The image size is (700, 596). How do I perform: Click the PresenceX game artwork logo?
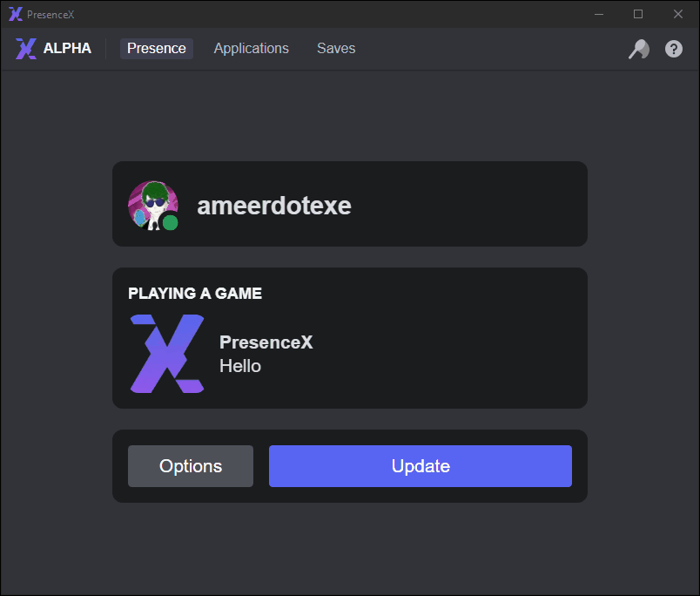click(x=166, y=354)
